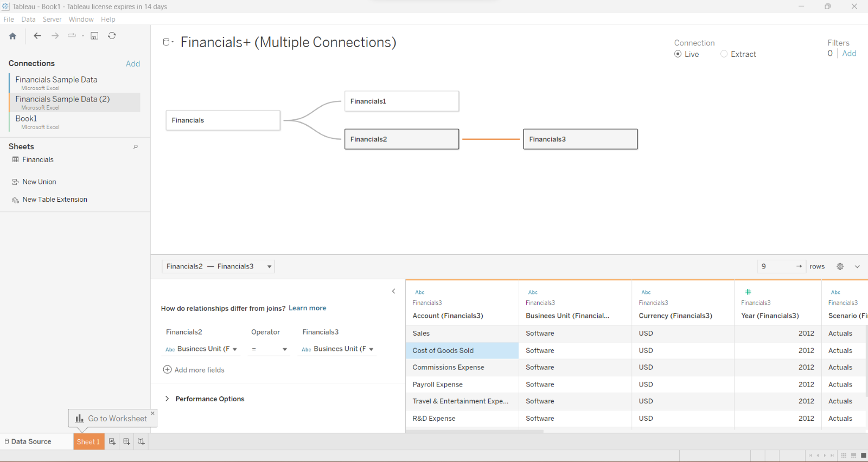Select the Live connection option

click(678, 54)
